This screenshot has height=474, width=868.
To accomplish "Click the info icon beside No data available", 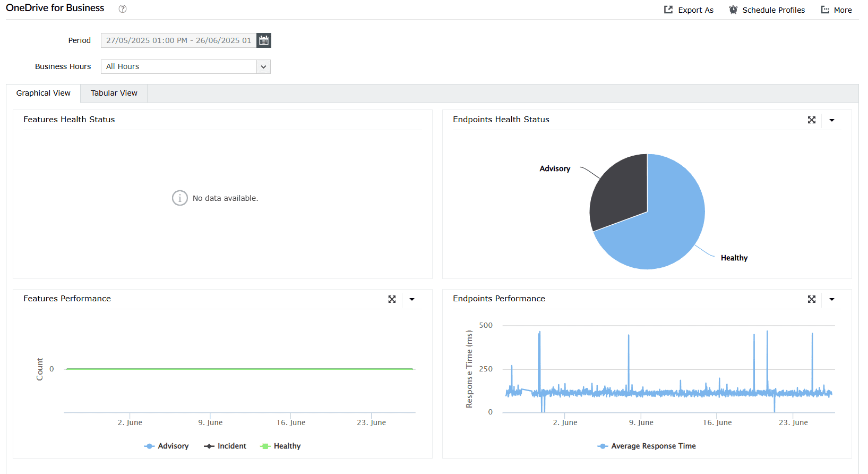I will (180, 198).
